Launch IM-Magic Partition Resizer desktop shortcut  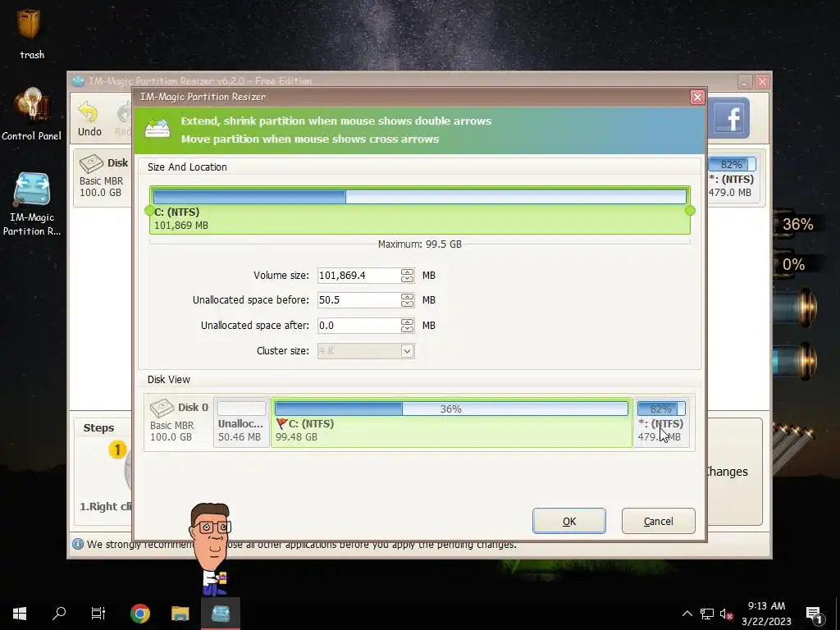pos(32,204)
